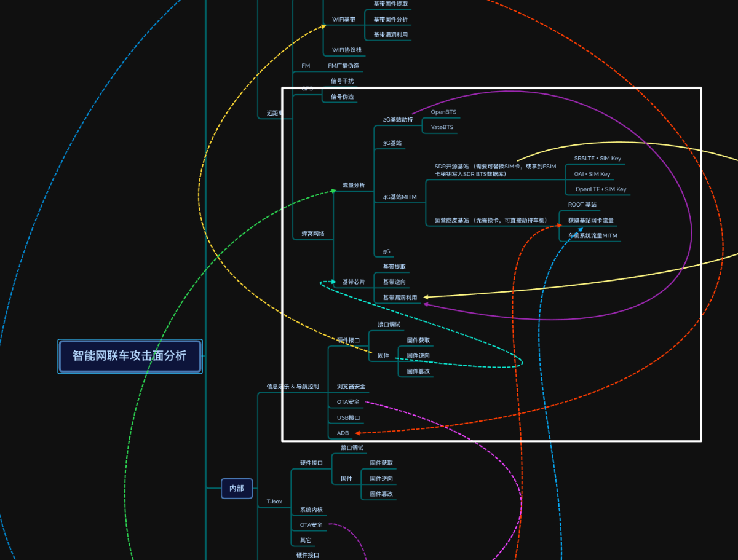Screen dimensions: 738x560
Task: Select the 4G基站MITM node
Action: tap(400, 197)
